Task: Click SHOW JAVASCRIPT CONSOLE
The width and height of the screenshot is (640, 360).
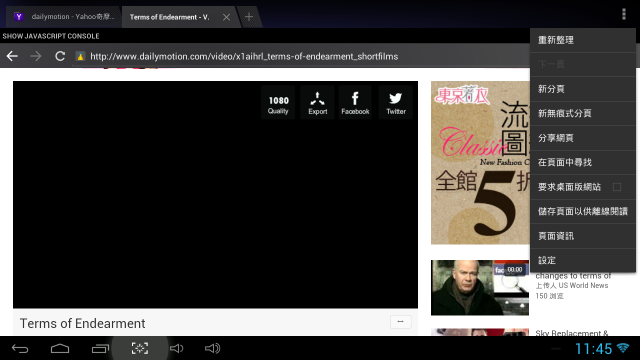Action: tap(51, 36)
